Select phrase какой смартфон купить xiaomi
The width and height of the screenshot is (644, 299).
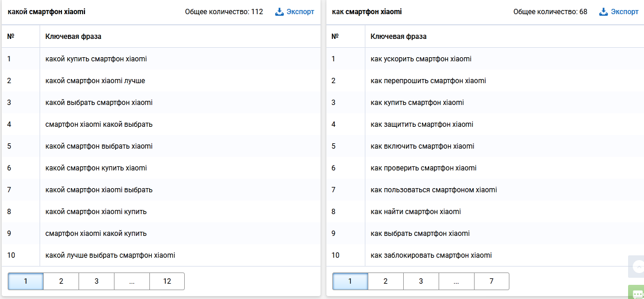pyautogui.click(x=96, y=168)
